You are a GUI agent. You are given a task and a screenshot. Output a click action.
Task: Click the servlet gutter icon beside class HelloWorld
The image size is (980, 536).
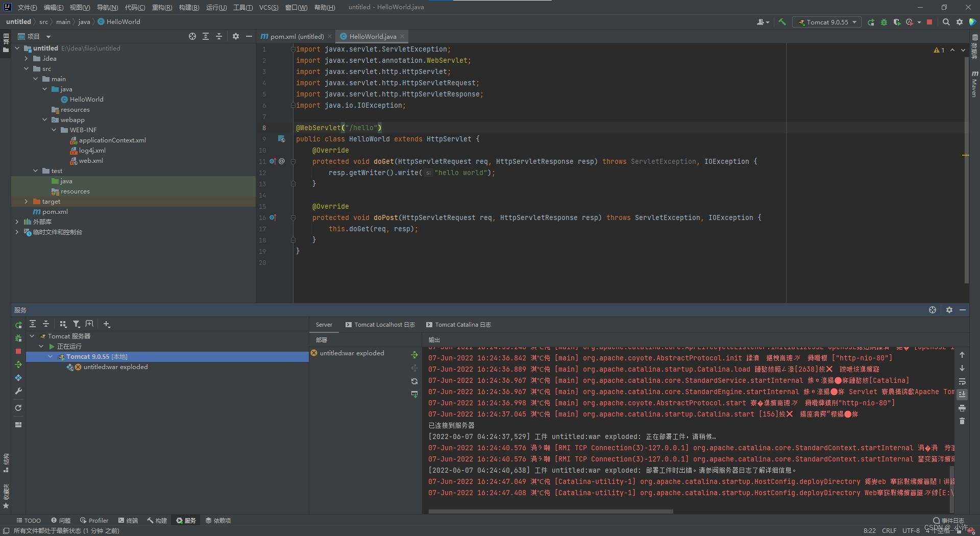coord(281,139)
